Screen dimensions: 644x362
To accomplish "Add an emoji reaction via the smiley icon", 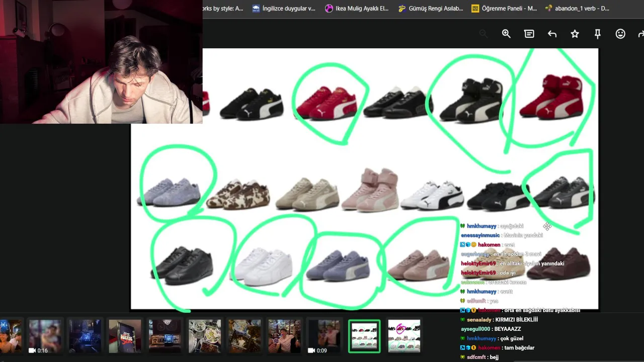I will (620, 34).
